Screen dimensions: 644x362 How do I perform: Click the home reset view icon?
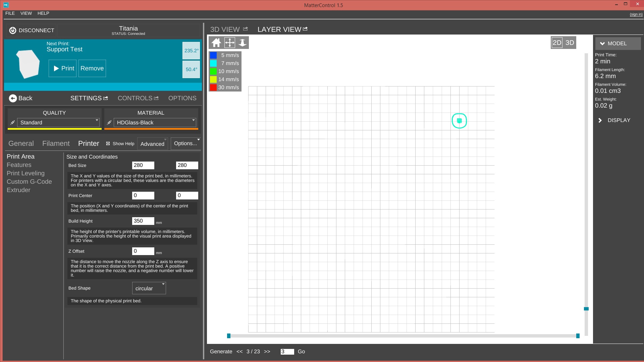[x=216, y=43]
